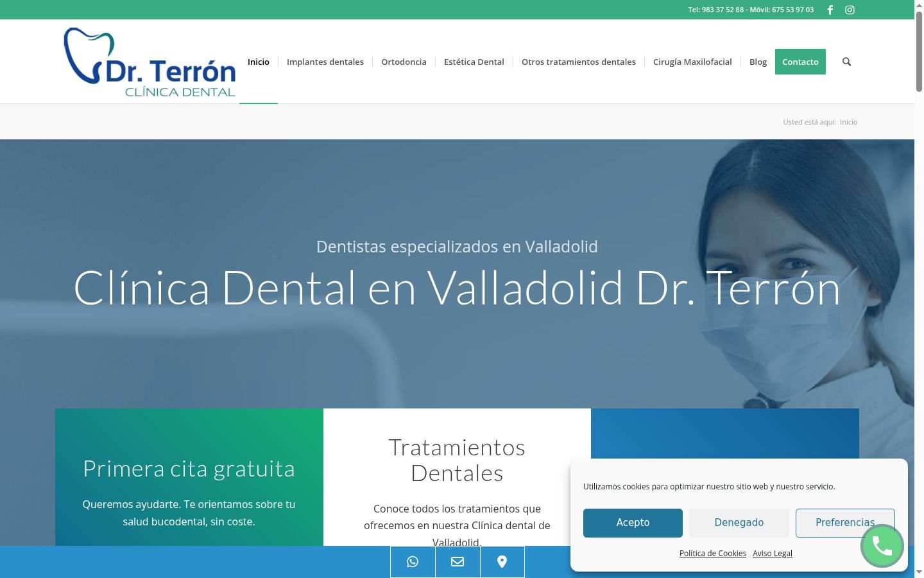The image size is (924, 578).
Task: Click the vertical scrollbar thumb
Action: 919,51
